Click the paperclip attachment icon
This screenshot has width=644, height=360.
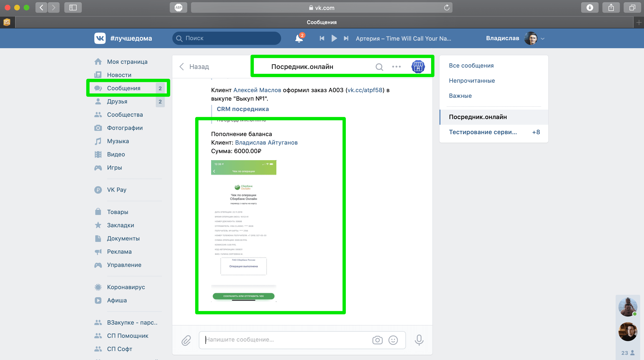coord(186,340)
